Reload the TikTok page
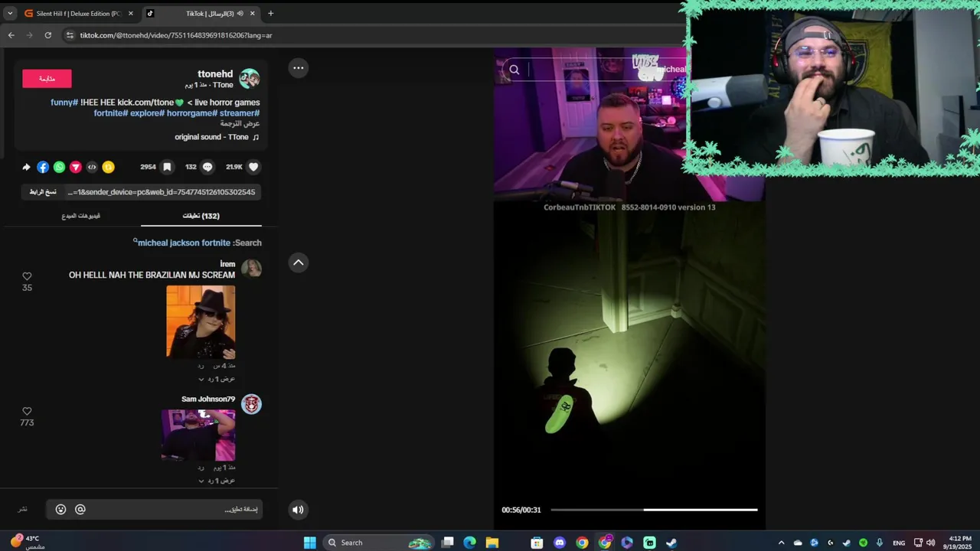The image size is (980, 551). pos(47,35)
